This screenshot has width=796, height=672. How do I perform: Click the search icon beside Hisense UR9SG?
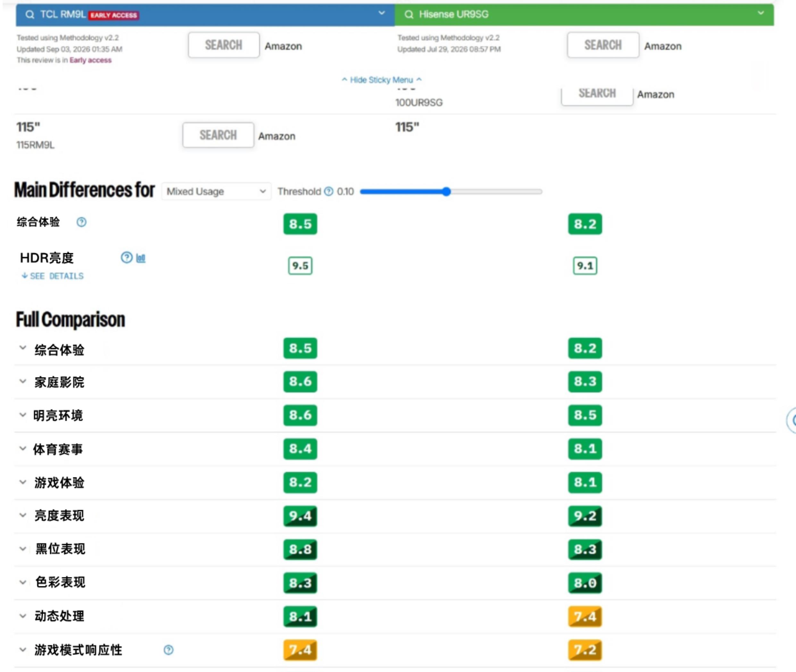pyautogui.click(x=409, y=14)
